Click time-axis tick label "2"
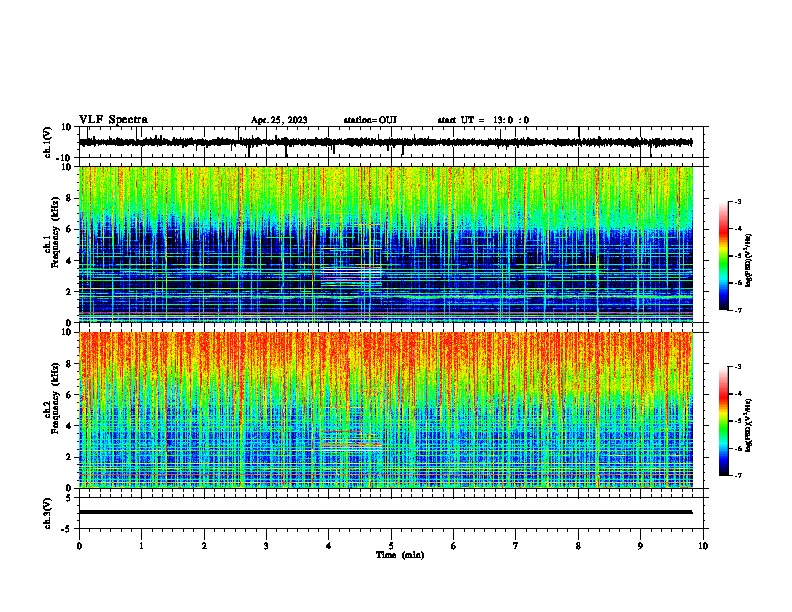Viewport: 792px width, 612px height. click(204, 546)
